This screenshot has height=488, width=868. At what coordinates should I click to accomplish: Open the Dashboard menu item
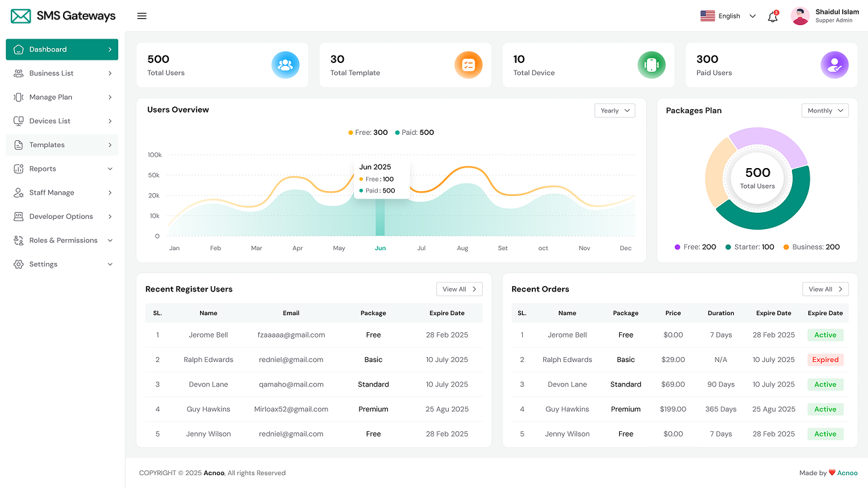point(62,49)
